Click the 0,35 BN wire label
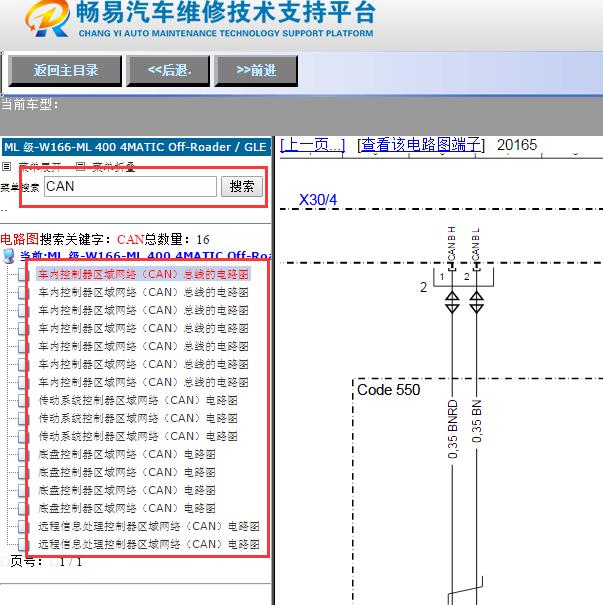603x605 pixels. pyautogui.click(x=477, y=421)
